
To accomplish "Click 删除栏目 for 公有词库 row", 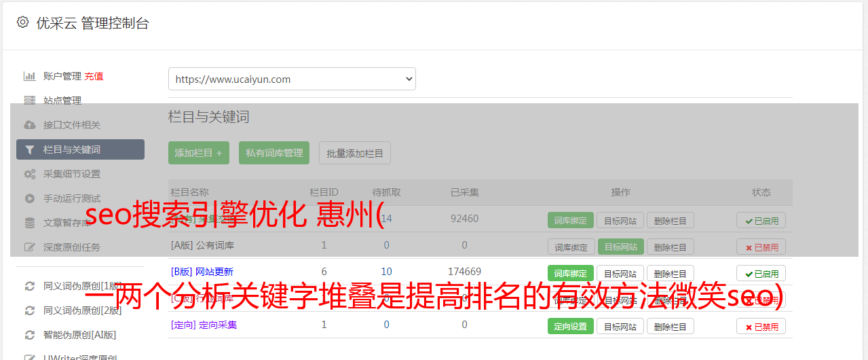I will [x=670, y=247].
